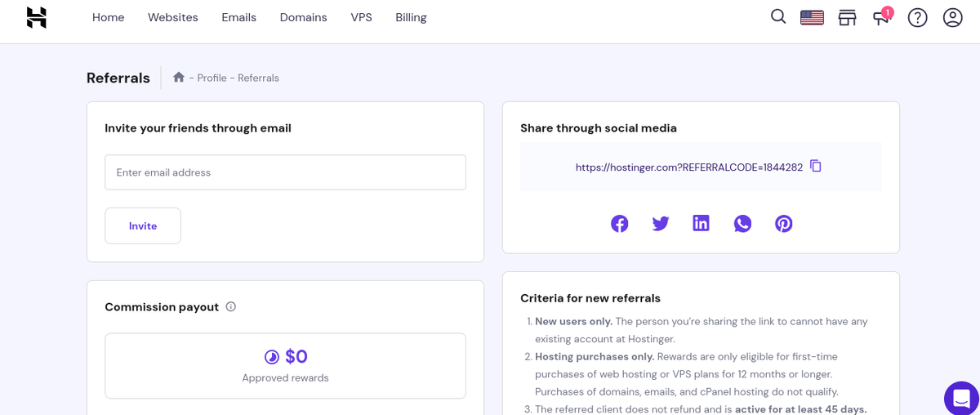Viewport: 980px width, 415px height.
Task: Click the Invite button
Action: [x=143, y=225]
